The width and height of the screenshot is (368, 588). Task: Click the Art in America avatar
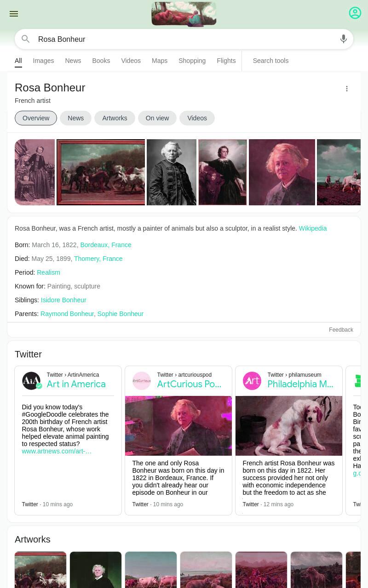coord(31,381)
